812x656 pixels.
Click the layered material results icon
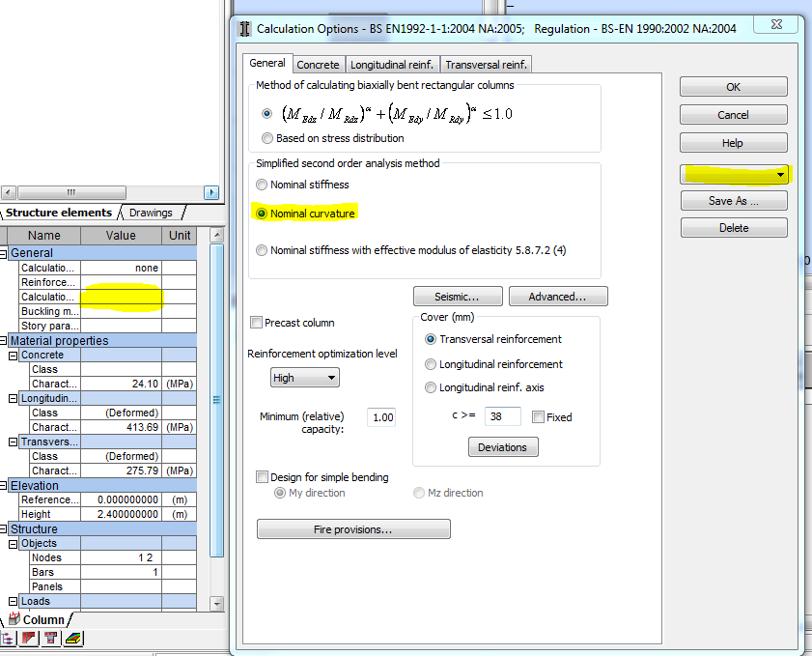pos(73,638)
